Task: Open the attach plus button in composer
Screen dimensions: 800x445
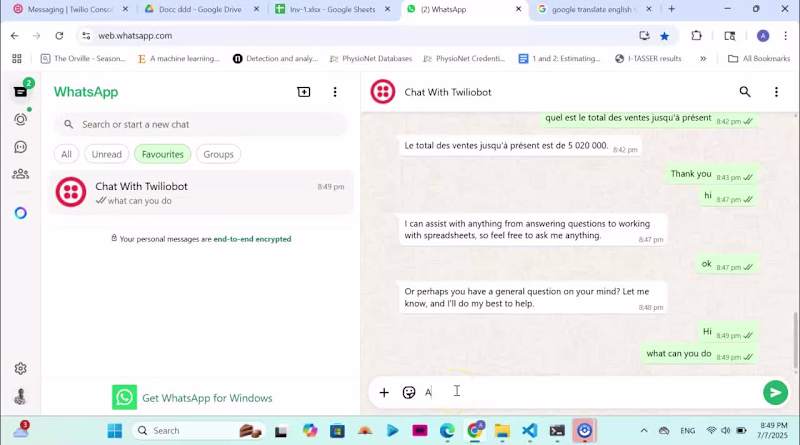Action: click(384, 392)
